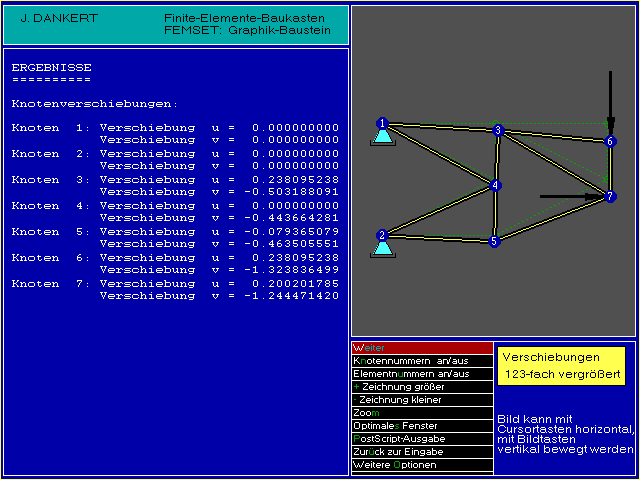Shrink drawing with Zeichnung kleiner

[x=422, y=399]
